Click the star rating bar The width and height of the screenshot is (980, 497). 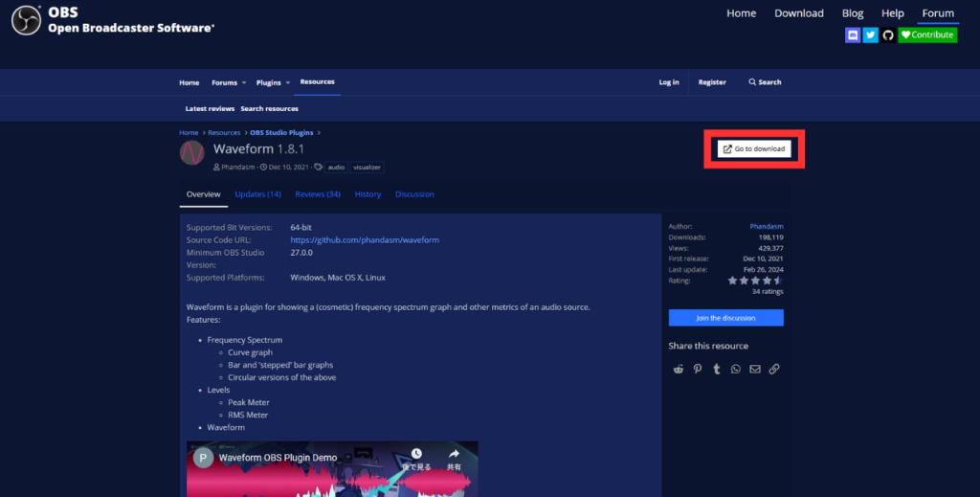click(755, 281)
